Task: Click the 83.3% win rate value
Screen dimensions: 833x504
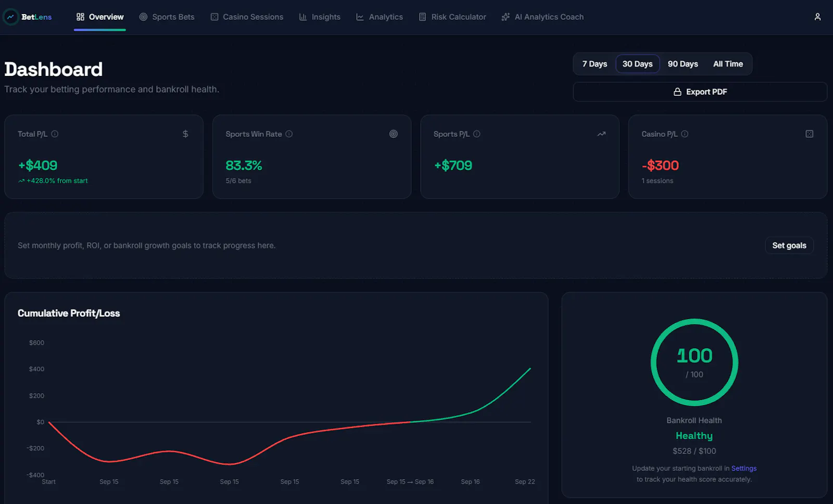Action: click(x=244, y=165)
